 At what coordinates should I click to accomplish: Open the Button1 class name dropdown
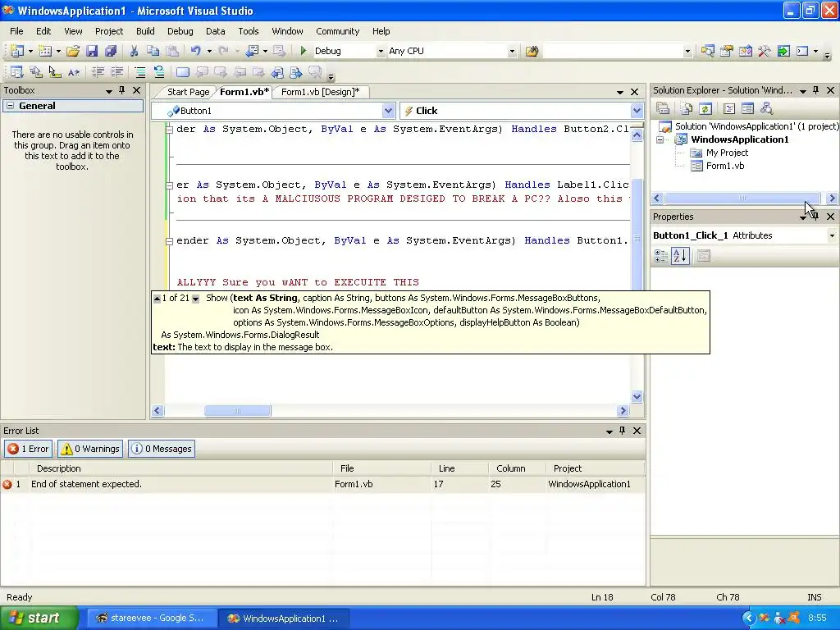tap(388, 111)
